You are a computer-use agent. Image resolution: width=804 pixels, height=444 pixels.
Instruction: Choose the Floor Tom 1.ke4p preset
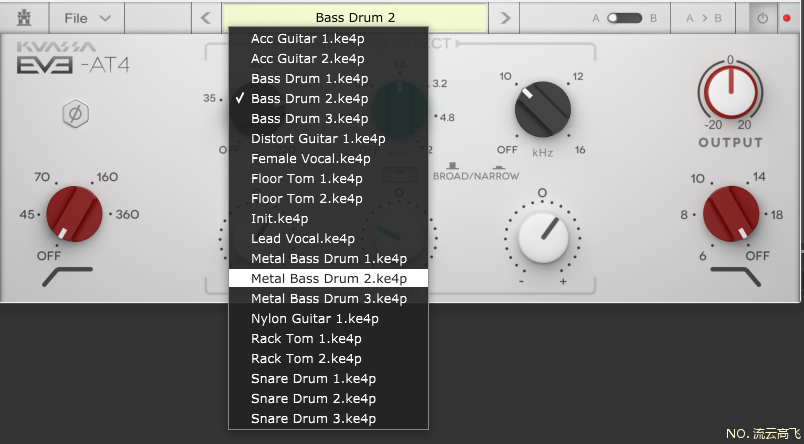328,178
